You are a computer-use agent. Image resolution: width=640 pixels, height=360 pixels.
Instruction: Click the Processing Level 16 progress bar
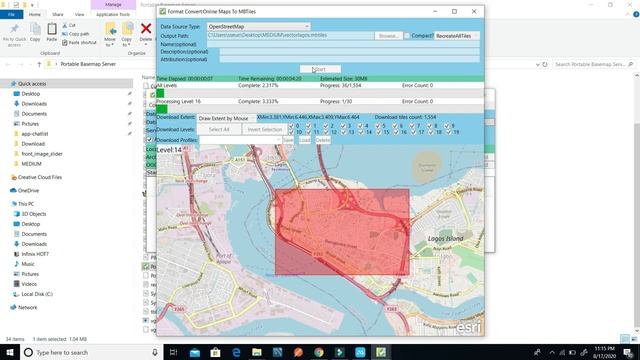click(320, 109)
